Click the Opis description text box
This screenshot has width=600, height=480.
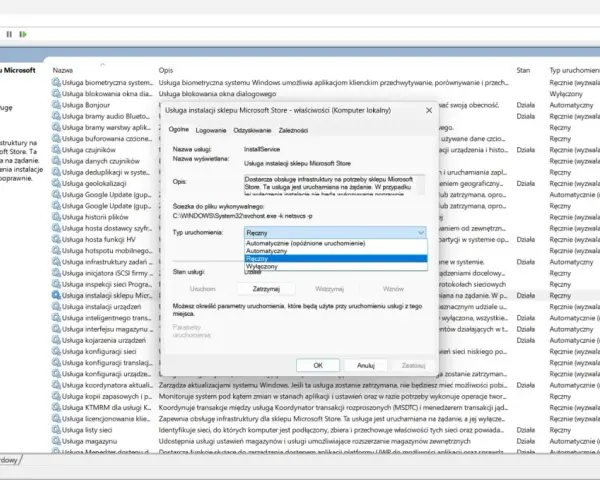point(334,185)
